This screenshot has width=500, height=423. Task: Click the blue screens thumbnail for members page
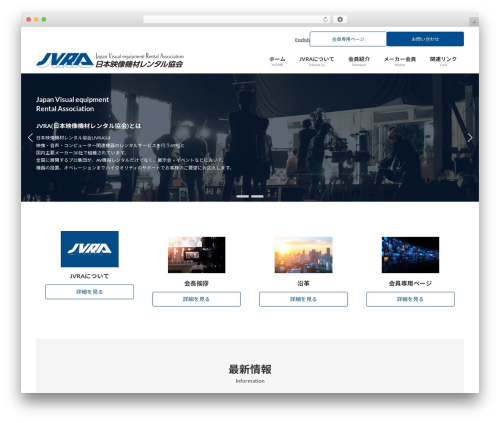[410, 255]
